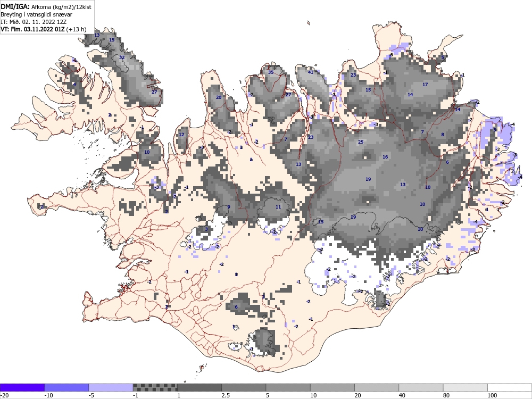Click the header line 'DMI/IGA: Afkoma (kg/m2)/12klst'
The image size is (532, 399).
[46, 6]
